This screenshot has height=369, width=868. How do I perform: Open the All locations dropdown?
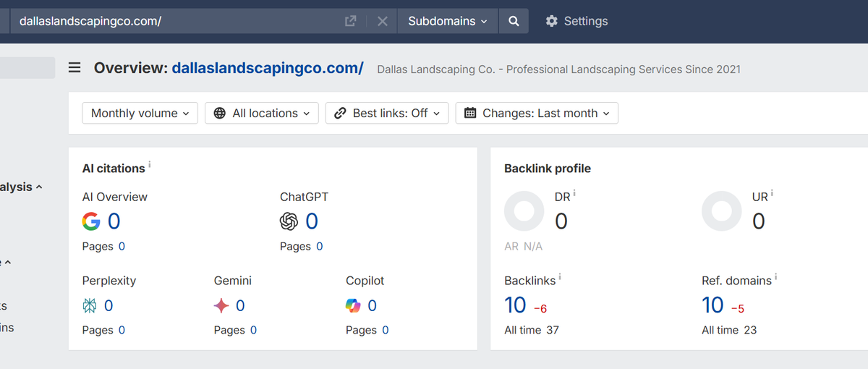click(262, 113)
